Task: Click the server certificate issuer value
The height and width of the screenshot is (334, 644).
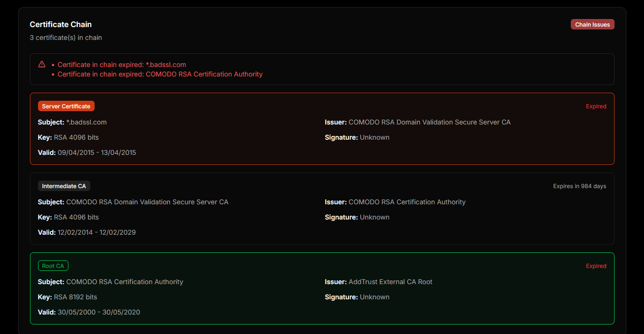Action: 430,122
